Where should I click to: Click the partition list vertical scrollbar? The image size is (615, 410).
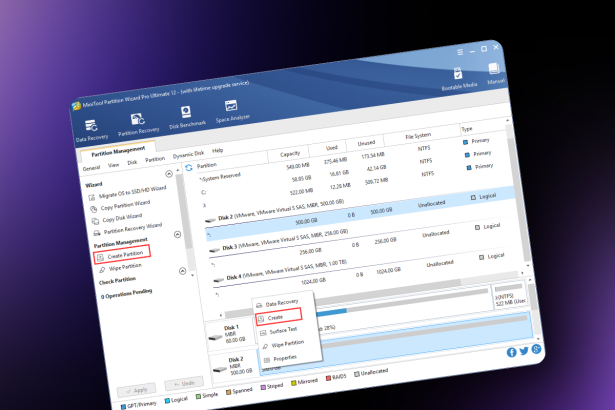517,192
